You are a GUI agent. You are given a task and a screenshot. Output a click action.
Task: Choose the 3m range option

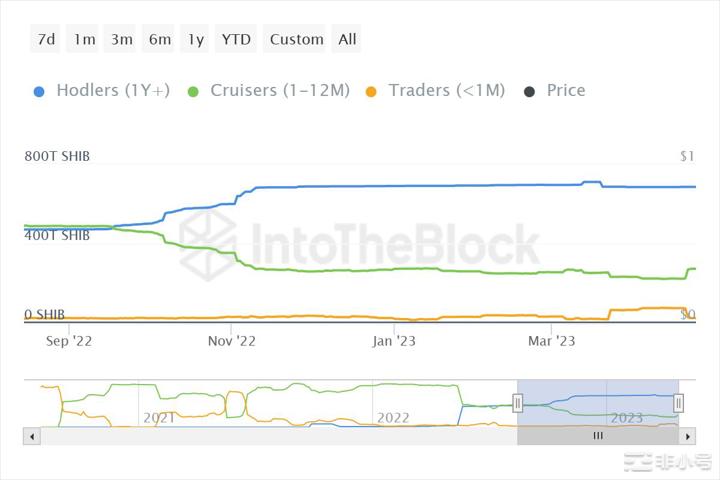point(122,39)
